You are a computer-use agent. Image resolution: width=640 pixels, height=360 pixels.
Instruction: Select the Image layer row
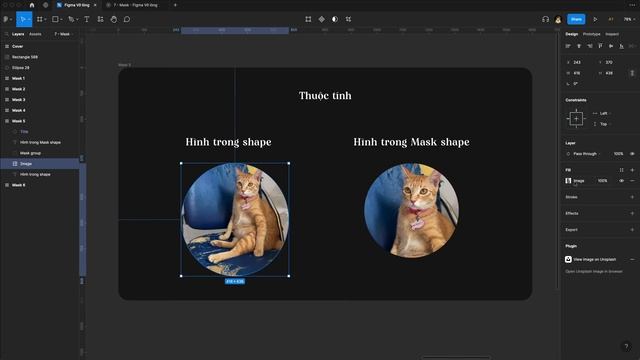tap(40, 164)
